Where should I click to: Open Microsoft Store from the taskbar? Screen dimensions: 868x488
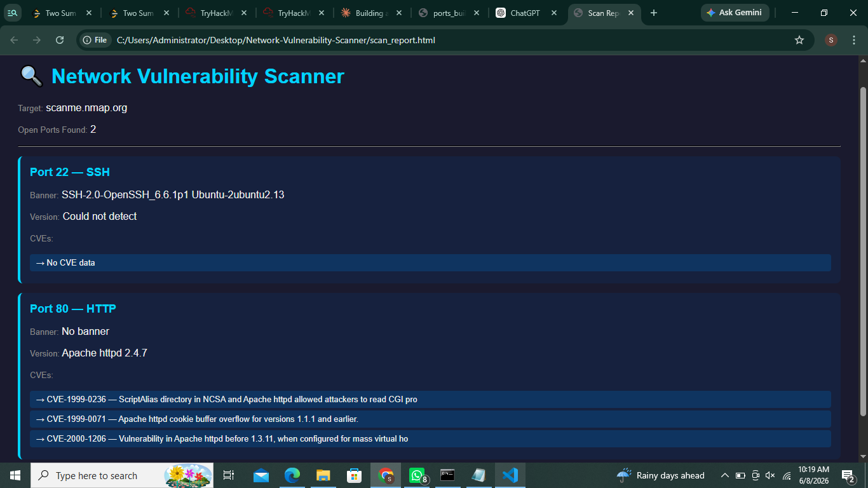pos(354,475)
